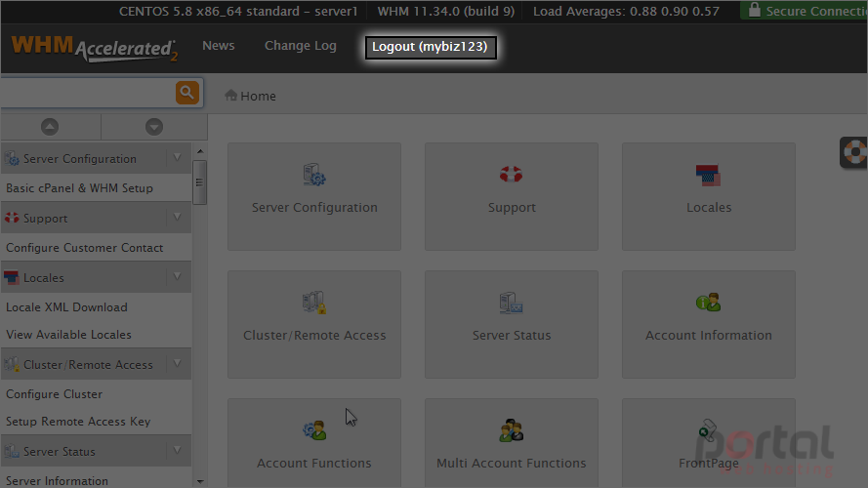
Task: Collapse the Cluster/Remote Access sidebar section
Action: (177, 363)
